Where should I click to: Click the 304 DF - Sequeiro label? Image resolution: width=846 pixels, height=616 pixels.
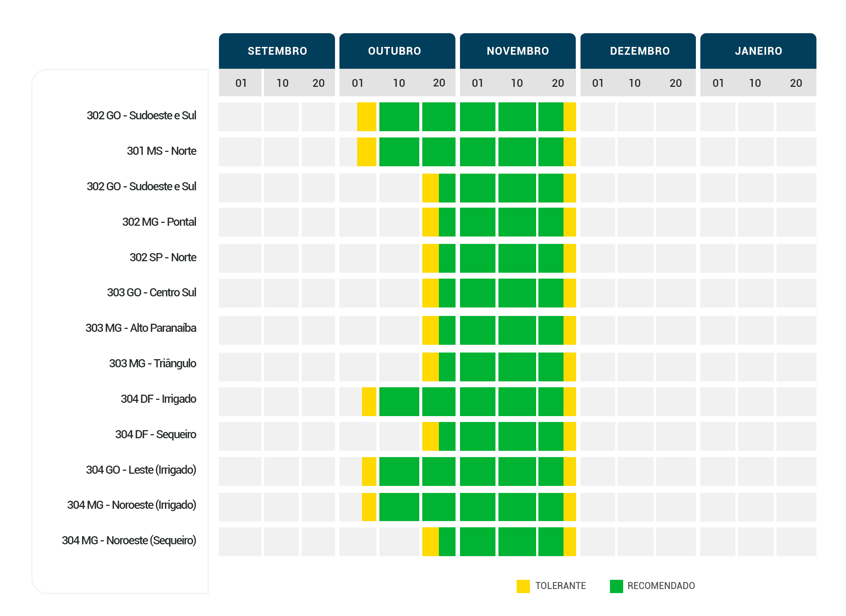(x=156, y=435)
